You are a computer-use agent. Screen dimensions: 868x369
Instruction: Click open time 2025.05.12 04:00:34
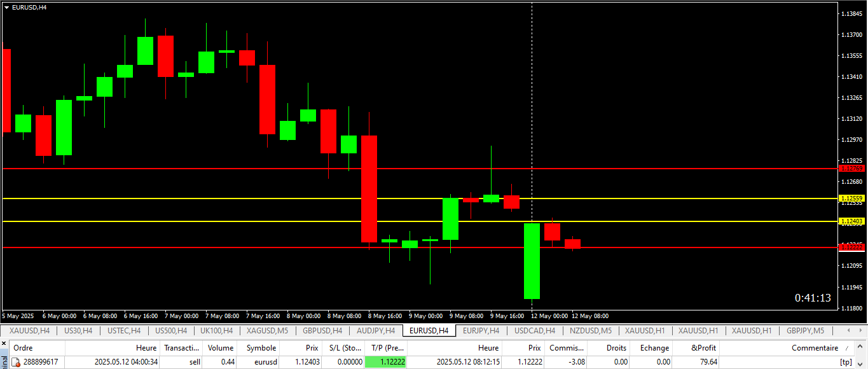[x=126, y=362]
